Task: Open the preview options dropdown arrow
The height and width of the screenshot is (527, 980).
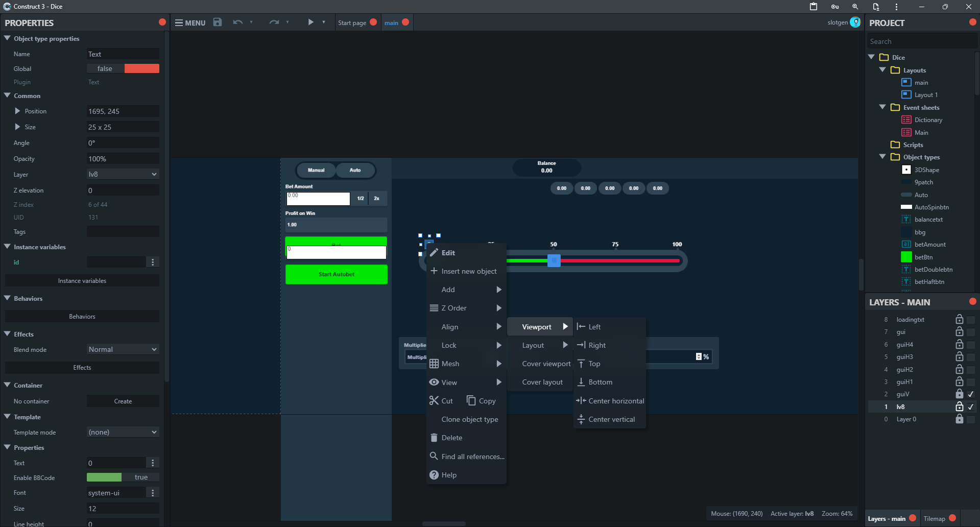Action: click(324, 22)
